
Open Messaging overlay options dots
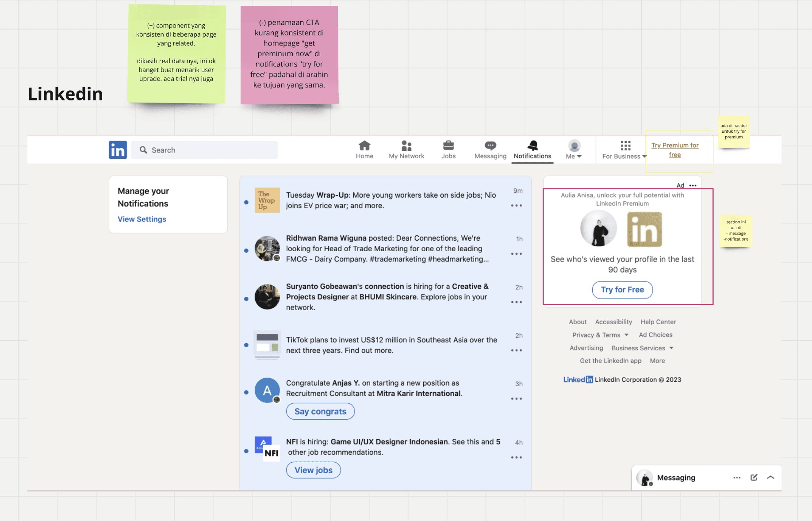pyautogui.click(x=737, y=478)
